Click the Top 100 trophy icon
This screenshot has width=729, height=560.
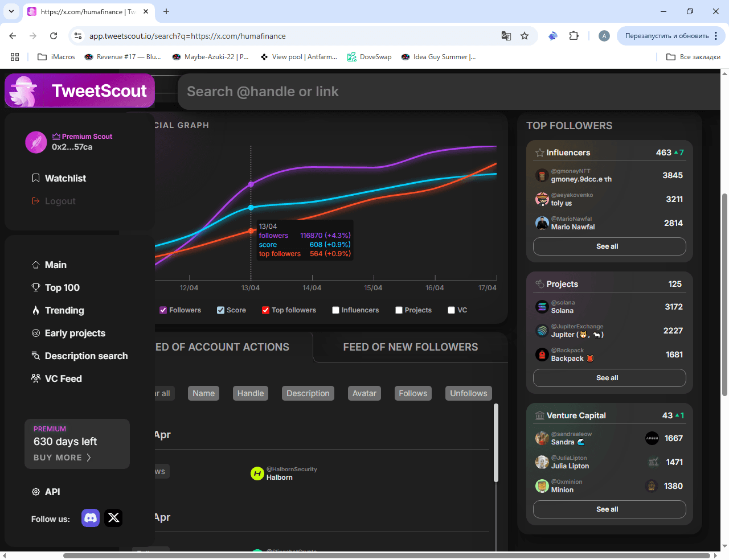click(x=36, y=287)
